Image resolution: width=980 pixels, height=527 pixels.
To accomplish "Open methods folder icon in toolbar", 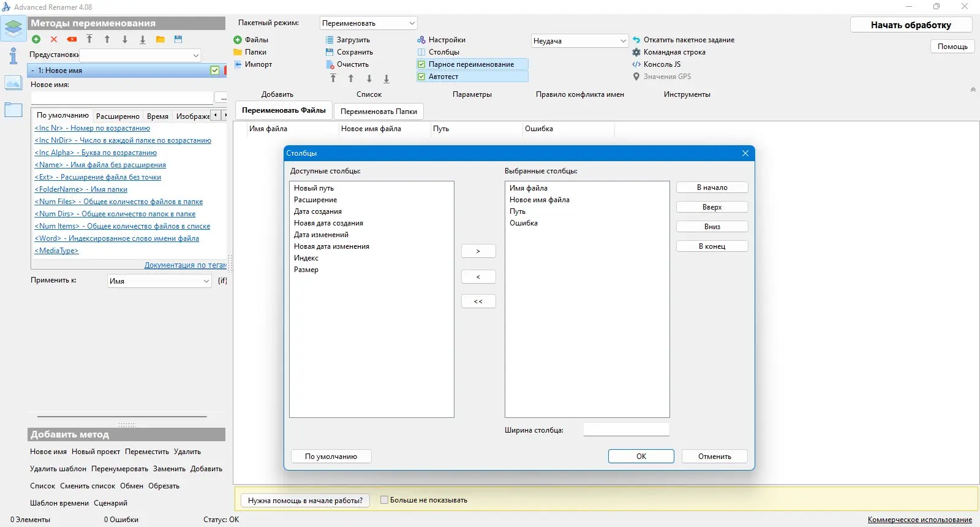I will [x=160, y=39].
